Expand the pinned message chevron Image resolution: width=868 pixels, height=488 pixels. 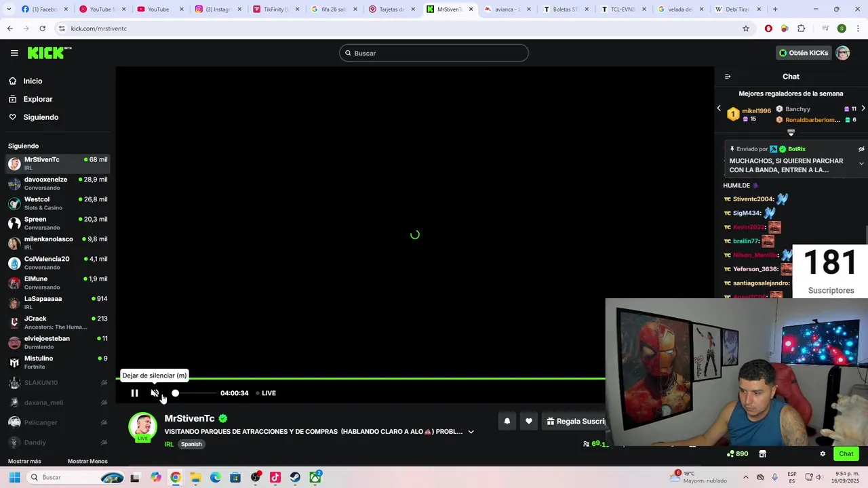coord(861,163)
